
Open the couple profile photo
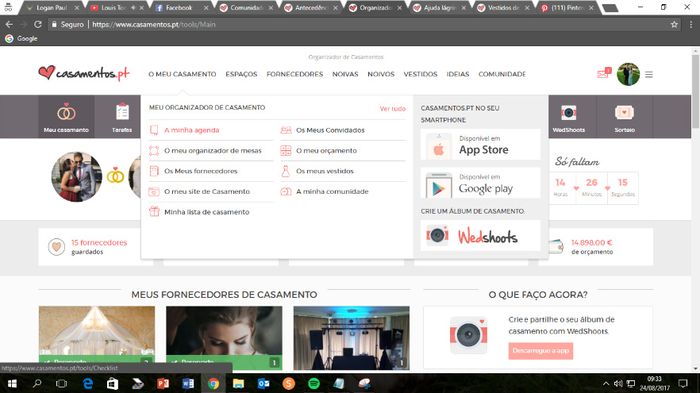tap(77, 177)
